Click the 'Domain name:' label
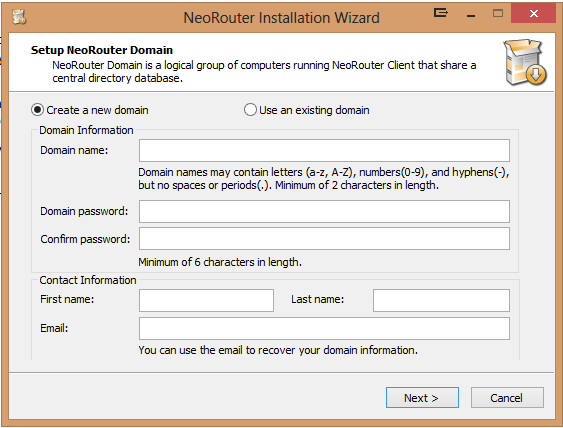Viewport: 563px width, 428px height. (74, 150)
